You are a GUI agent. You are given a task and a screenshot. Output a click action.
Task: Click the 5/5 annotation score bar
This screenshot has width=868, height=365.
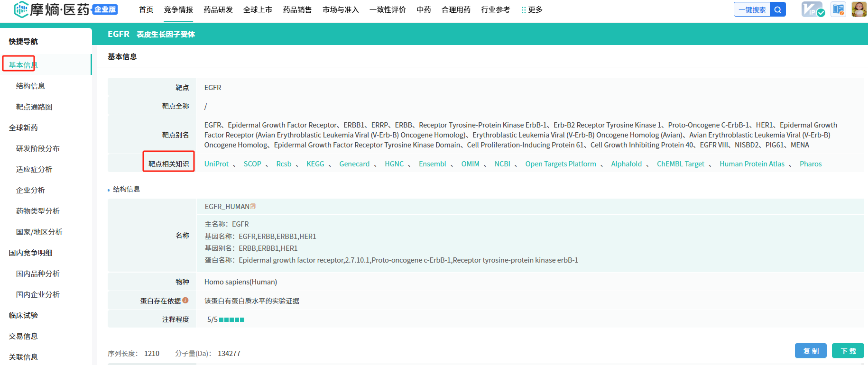coord(231,320)
